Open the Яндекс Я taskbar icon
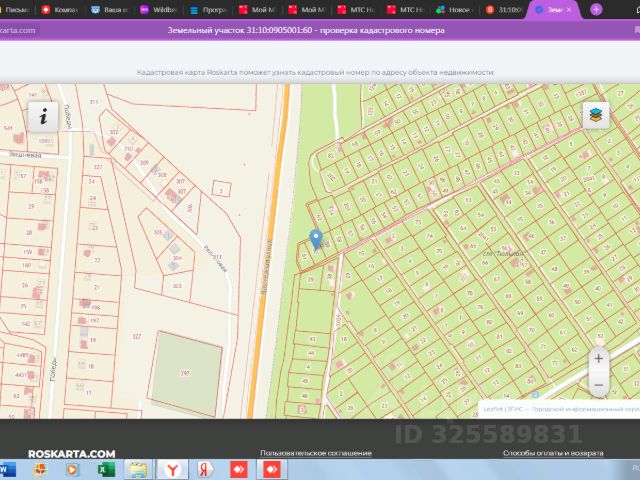640x480 pixels. (205, 470)
